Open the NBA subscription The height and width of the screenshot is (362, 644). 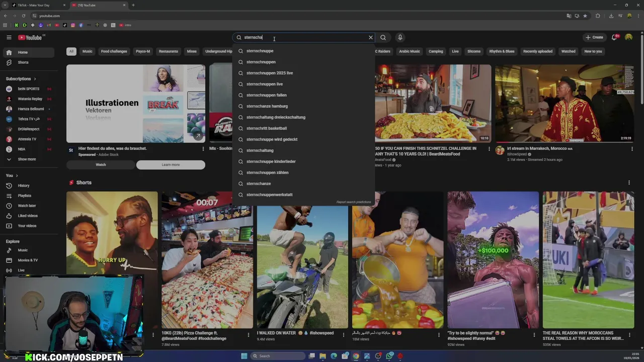[29, 149]
